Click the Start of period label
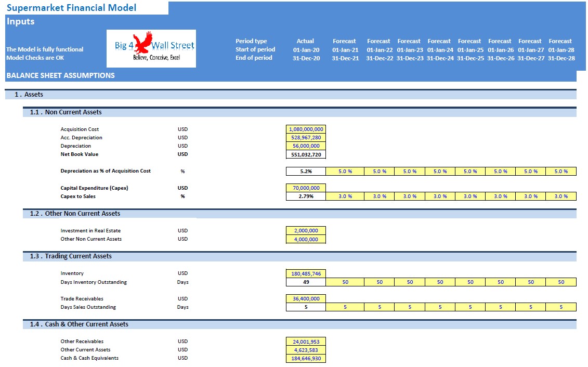This screenshot has height=367, width=588. (255, 49)
